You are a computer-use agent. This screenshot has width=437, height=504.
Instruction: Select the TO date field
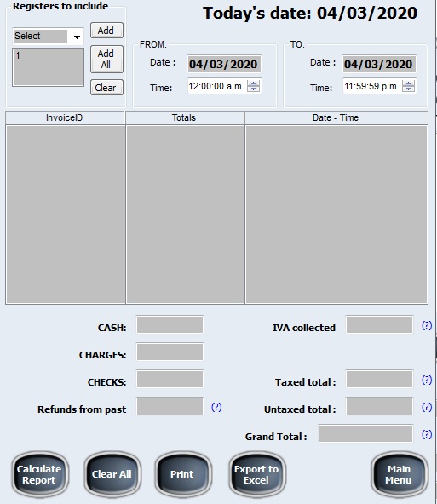[379, 64]
